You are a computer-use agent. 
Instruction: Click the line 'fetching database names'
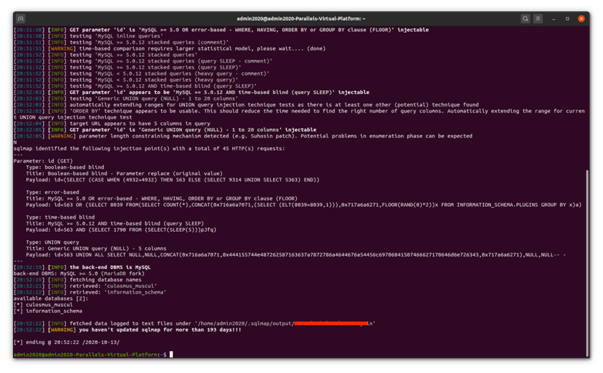tap(77, 280)
